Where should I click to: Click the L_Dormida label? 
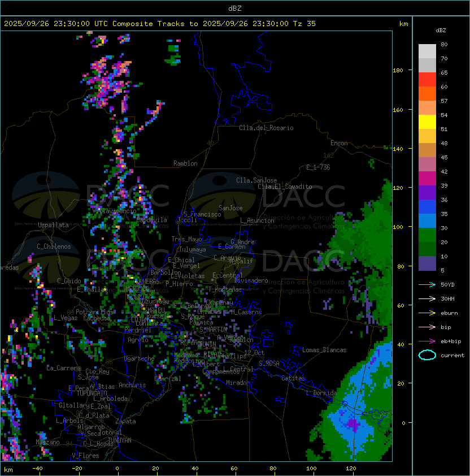[x=321, y=393]
